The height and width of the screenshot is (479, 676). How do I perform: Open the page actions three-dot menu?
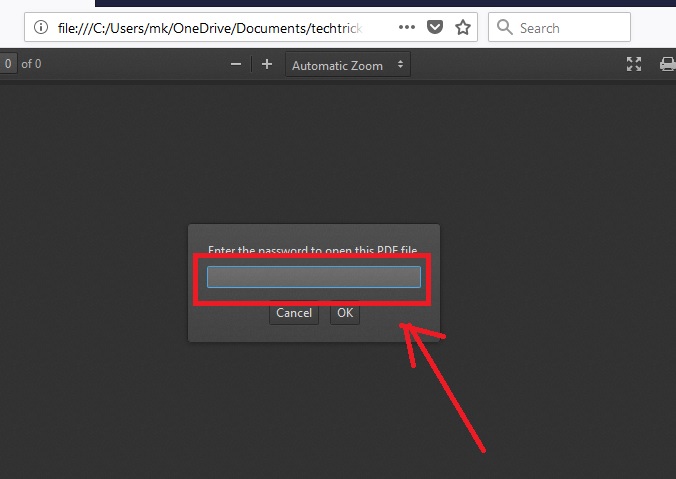pyautogui.click(x=407, y=27)
